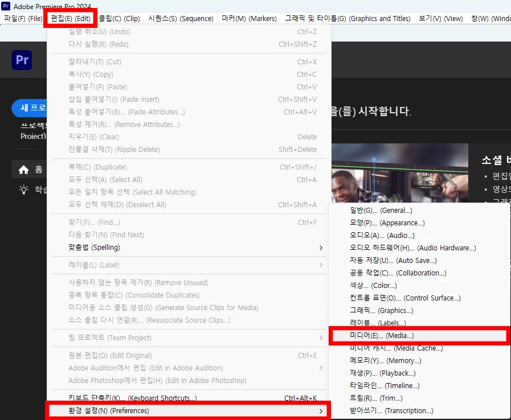Open Memory preferences

(419, 361)
